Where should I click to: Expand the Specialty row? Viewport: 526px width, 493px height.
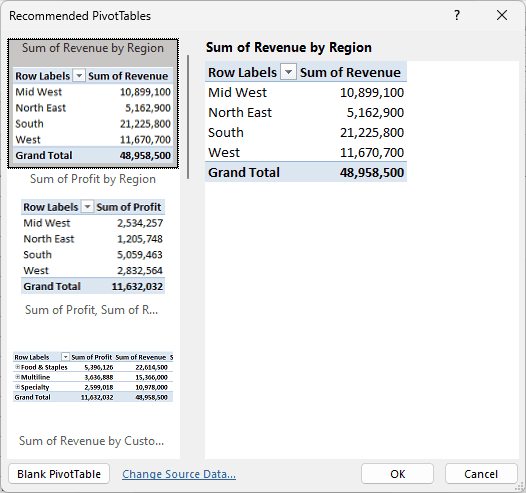17,387
